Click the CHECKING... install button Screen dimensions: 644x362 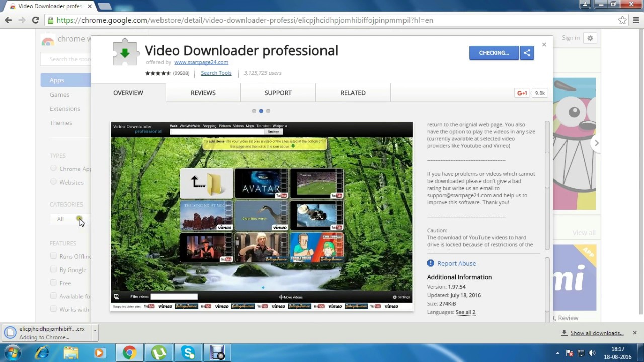pyautogui.click(x=494, y=53)
